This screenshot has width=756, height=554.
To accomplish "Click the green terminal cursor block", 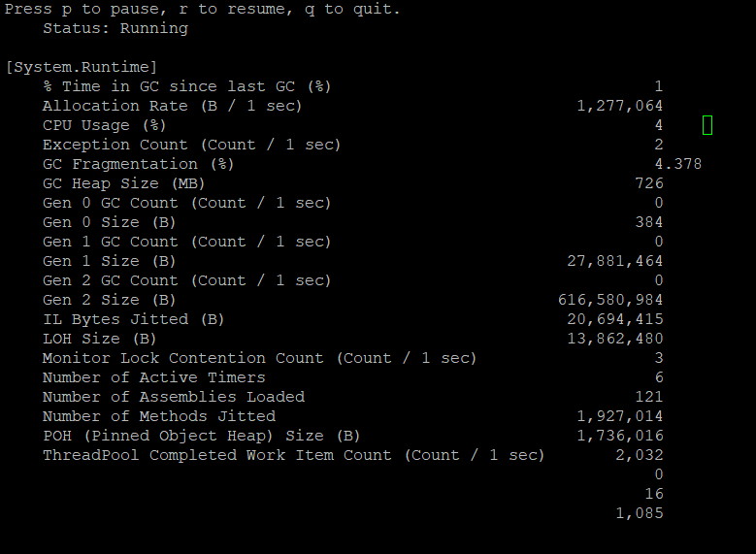I will [x=707, y=125].
